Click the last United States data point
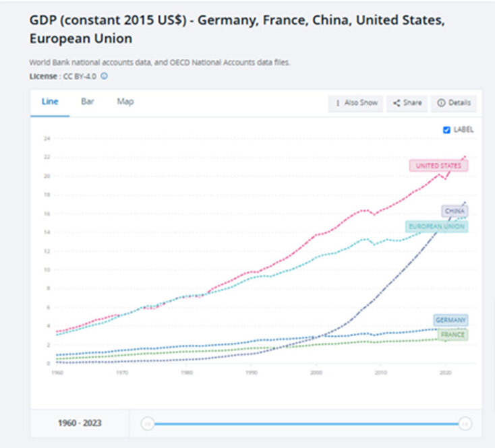495x448 pixels. pyautogui.click(x=465, y=156)
